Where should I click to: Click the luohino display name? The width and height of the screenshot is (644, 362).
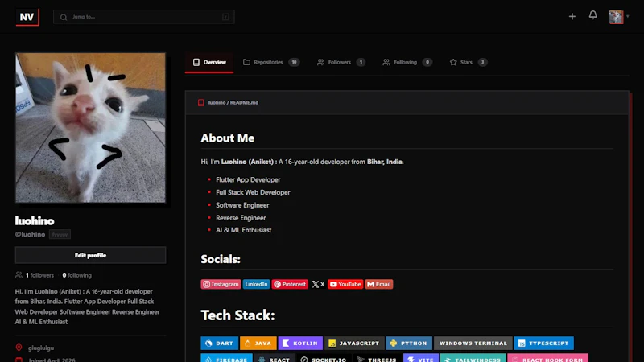(35, 220)
